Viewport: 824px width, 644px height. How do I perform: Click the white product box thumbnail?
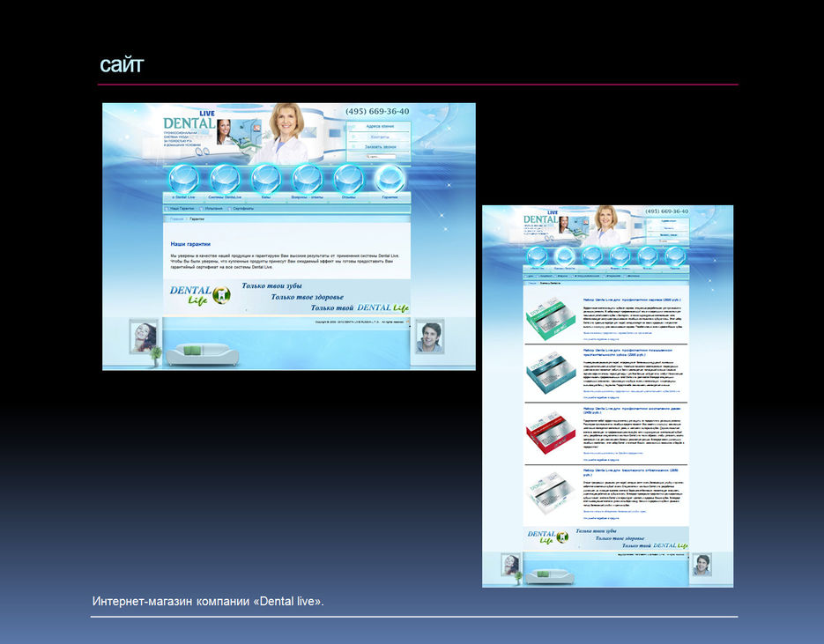[549, 493]
